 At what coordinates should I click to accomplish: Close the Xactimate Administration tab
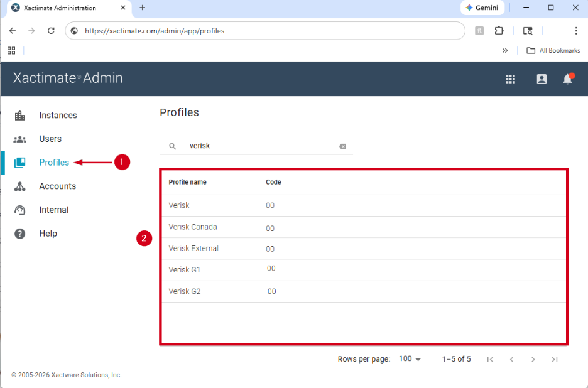(122, 8)
